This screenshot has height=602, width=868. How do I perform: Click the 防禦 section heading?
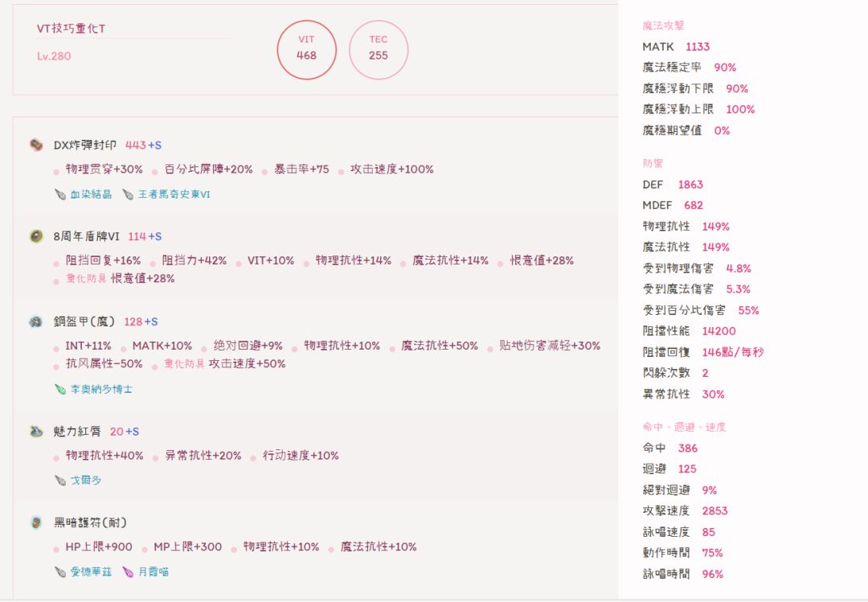tap(653, 163)
